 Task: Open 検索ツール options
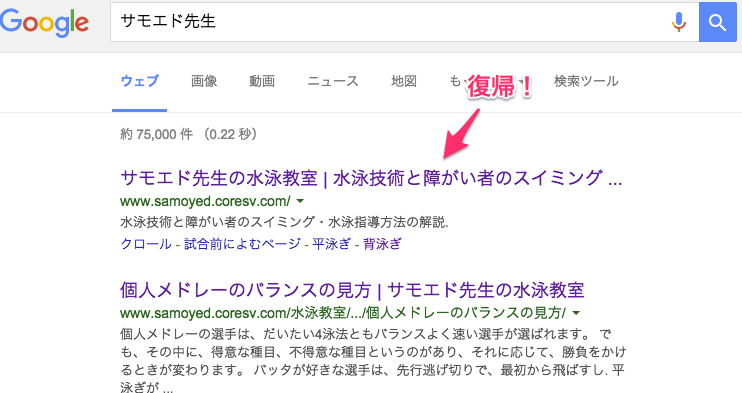click(x=586, y=81)
